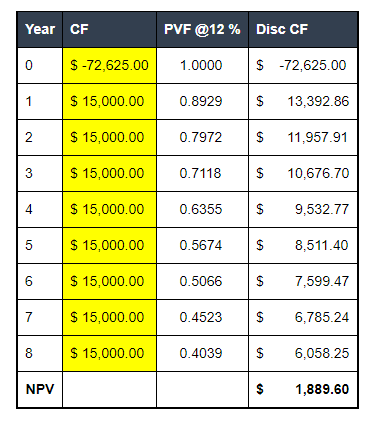Select the NPV total 1,889.60

(322, 389)
